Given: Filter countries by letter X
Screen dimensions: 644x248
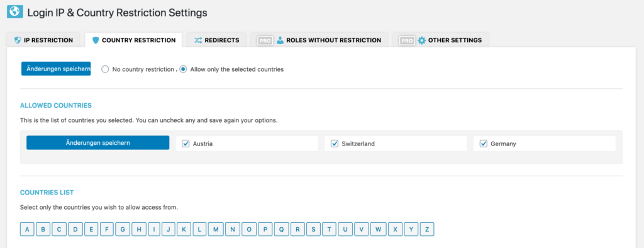Looking at the screenshot, I should click(x=395, y=230).
